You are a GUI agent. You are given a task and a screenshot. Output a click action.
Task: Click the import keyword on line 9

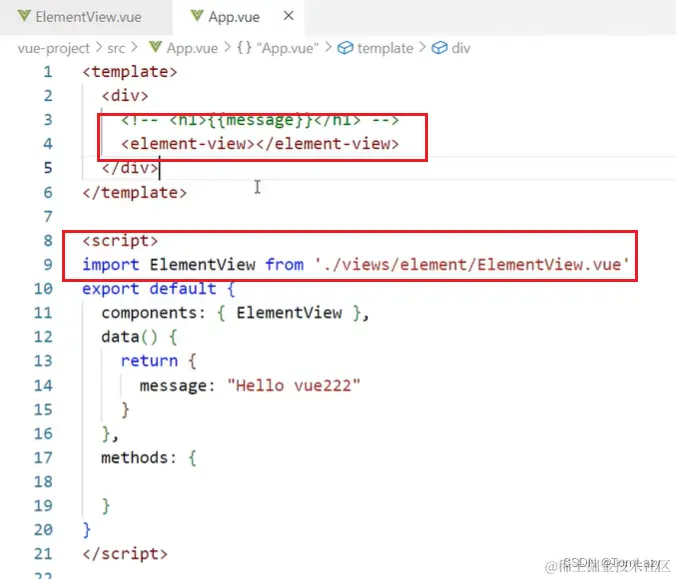111,264
